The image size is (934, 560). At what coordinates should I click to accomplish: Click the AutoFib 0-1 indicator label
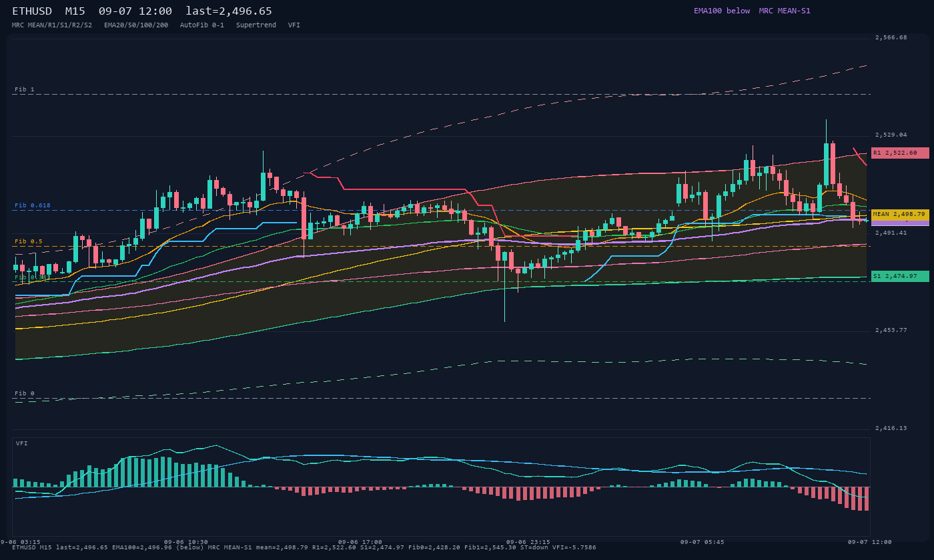(202, 25)
